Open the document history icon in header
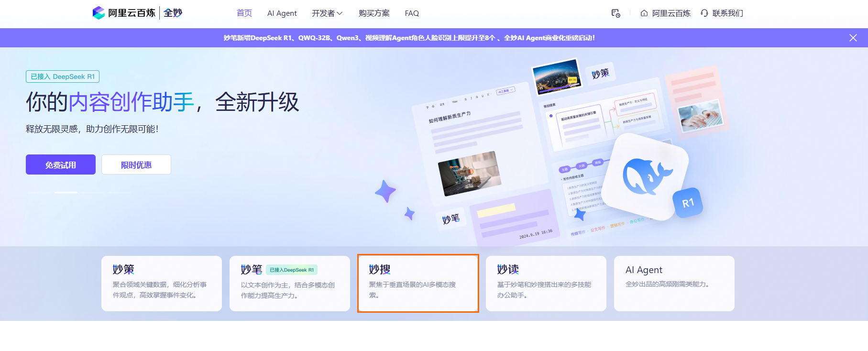Image resolution: width=868 pixels, height=351 pixels. tap(615, 13)
